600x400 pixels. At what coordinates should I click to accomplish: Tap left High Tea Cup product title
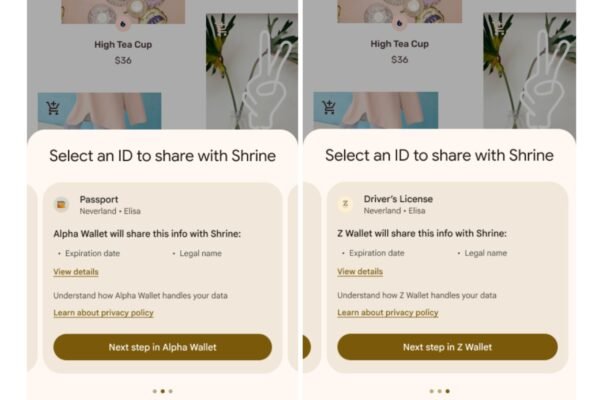tap(123, 44)
